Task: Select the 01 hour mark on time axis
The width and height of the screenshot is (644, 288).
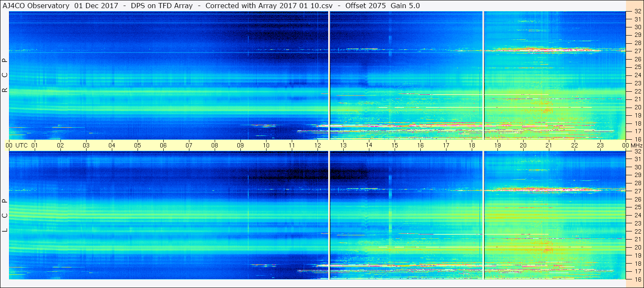Action: pyautogui.click(x=35, y=145)
